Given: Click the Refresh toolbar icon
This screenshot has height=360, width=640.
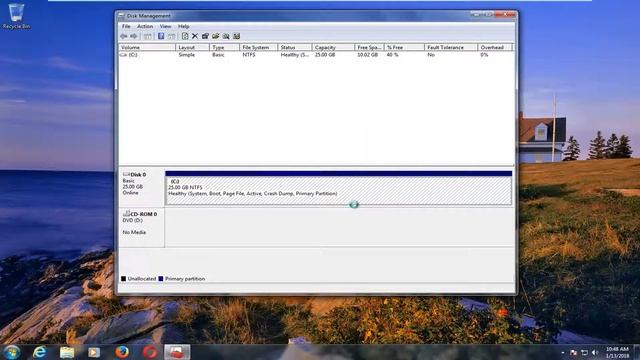Looking at the screenshot, I should point(185,36).
